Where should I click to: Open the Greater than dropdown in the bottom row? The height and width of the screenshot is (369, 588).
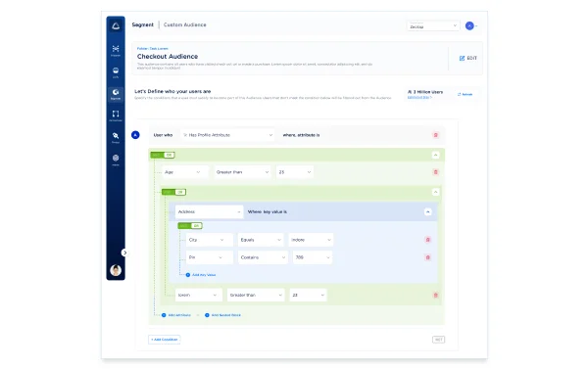256,296
